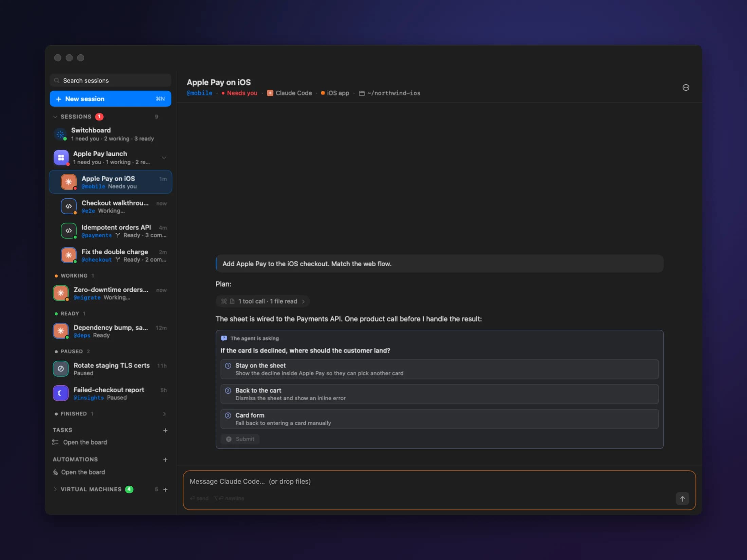Collapse the Apple Pay launch group chevron
This screenshot has height=560, width=747.
[x=164, y=158]
